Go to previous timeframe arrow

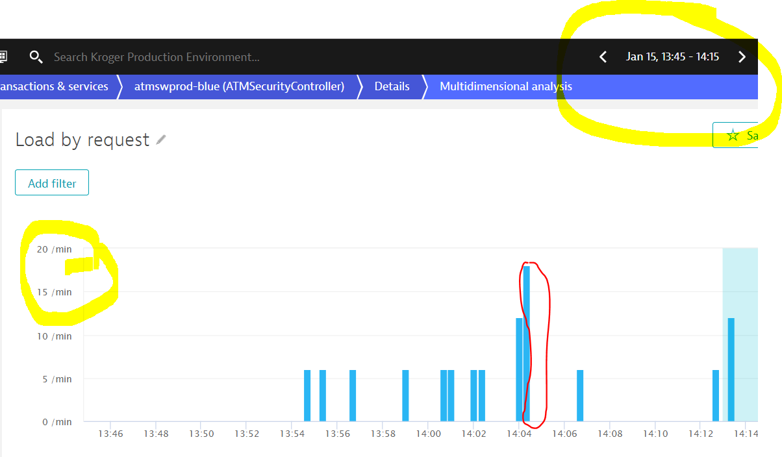click(x=603, y=57)
